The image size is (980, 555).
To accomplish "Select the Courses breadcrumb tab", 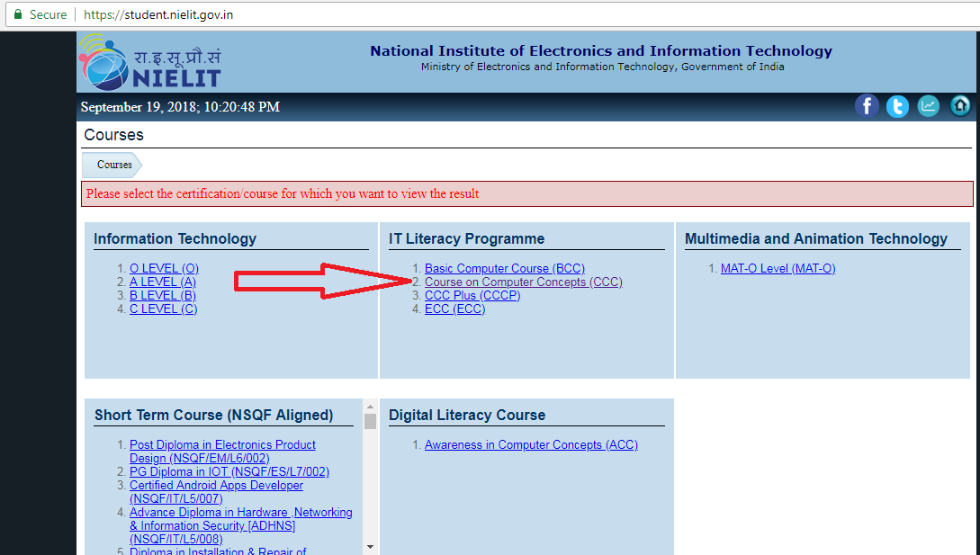I will pyautogui.click(x=112, y=165).
